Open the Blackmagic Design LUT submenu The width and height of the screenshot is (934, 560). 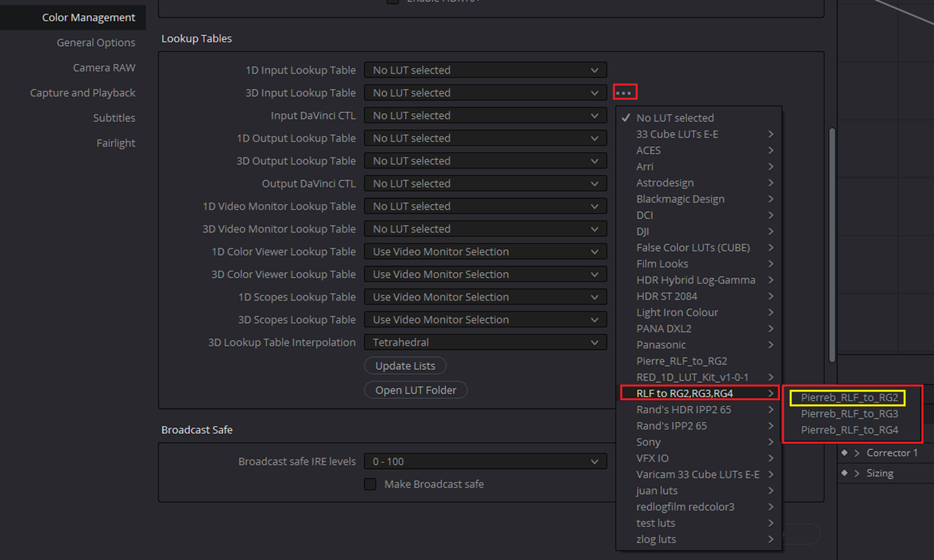699,199
